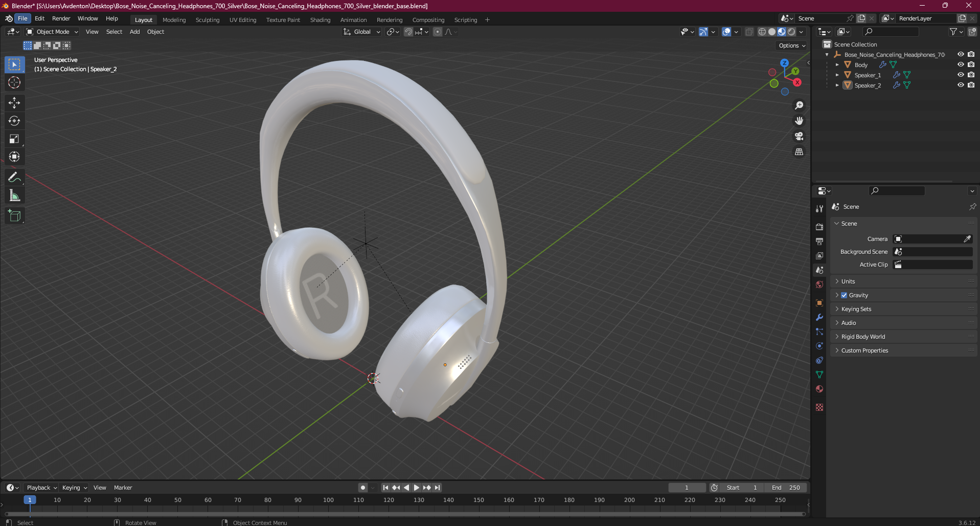This screenshot has width=980, height=526.
Task: Open the Modifiers properties tab
Action: tap(819, 317)
